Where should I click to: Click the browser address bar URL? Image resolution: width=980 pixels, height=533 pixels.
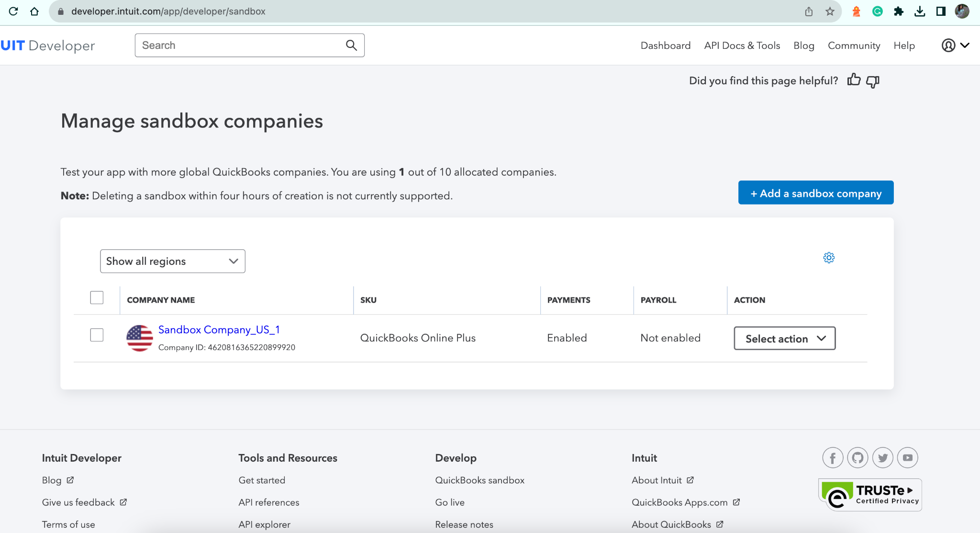[x=168, y=11]
